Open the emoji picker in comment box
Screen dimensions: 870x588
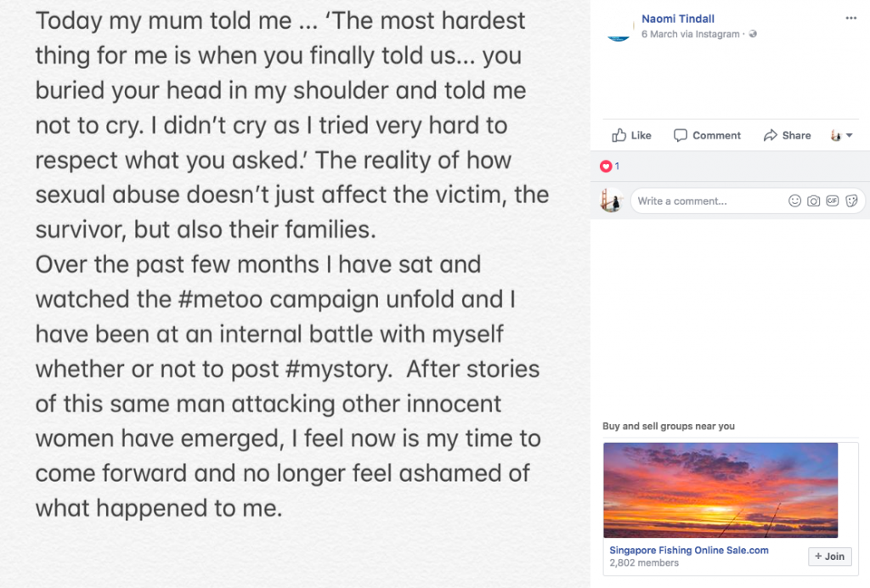[x=795, y=201]
